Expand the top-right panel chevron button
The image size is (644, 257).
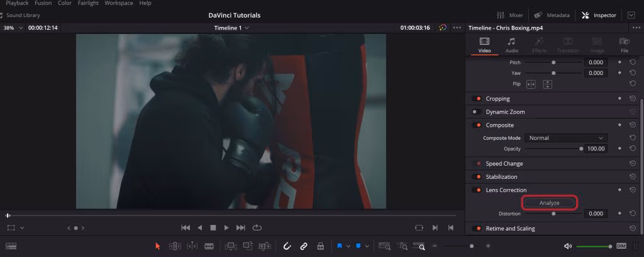pos(631,15)
